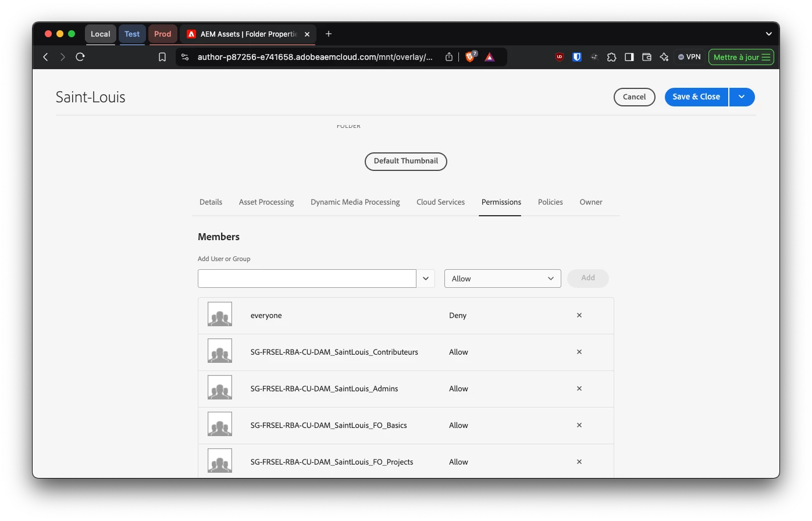Viewport: 812px width, 521px height.
Task: Open the Allow permission dropdown
Action: (503, 279)
